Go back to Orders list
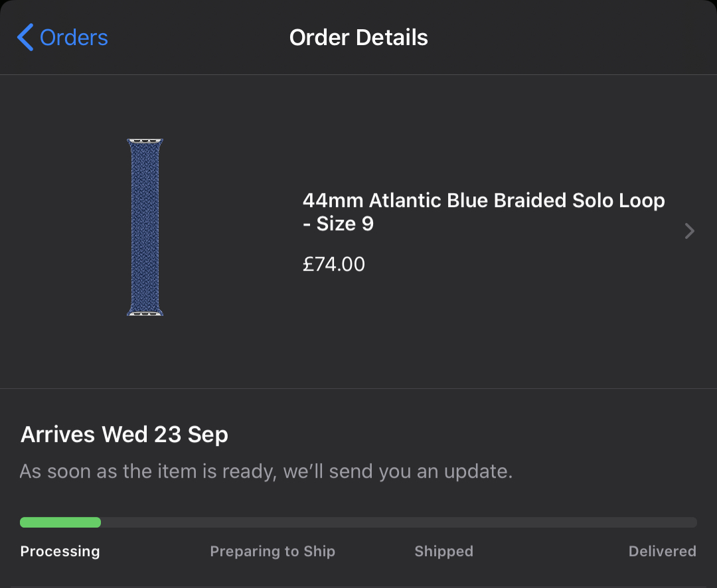 62,37
